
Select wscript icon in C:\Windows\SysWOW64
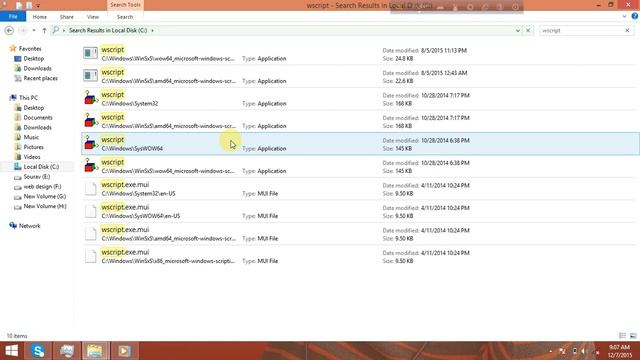point(90,143)
